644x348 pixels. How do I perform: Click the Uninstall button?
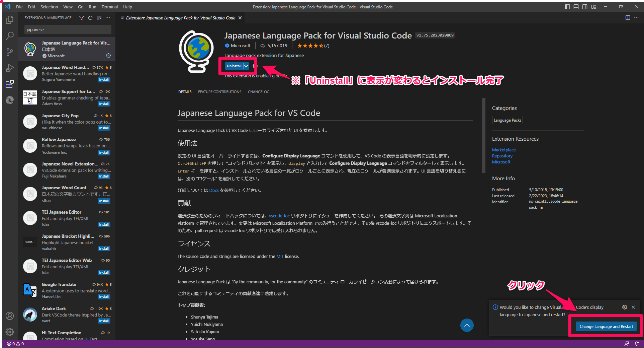click(x=234, y=66)
